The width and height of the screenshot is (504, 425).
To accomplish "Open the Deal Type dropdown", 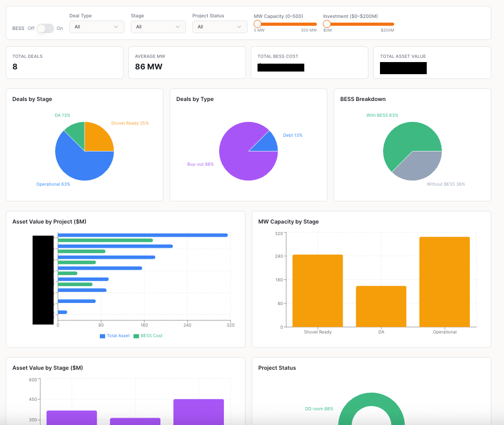I will pyautogui.click(x=97, y=27).
